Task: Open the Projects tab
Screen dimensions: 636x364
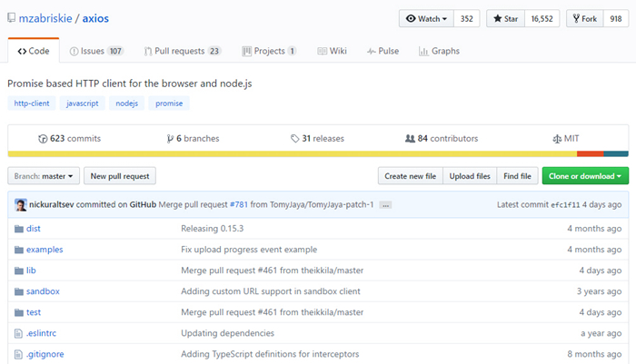Action: click(x=269, y=51)
